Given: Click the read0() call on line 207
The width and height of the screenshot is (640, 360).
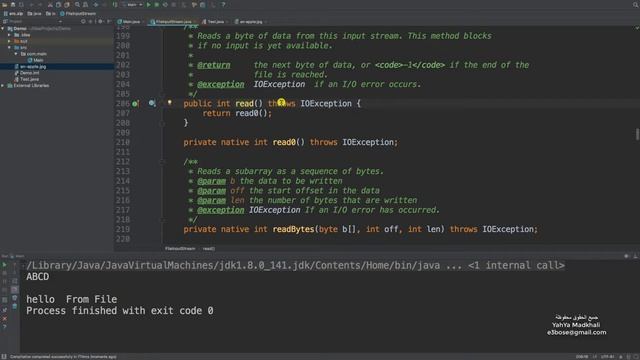Looking at the screenshot, I should pyautogui.click(x=251, y=113).
